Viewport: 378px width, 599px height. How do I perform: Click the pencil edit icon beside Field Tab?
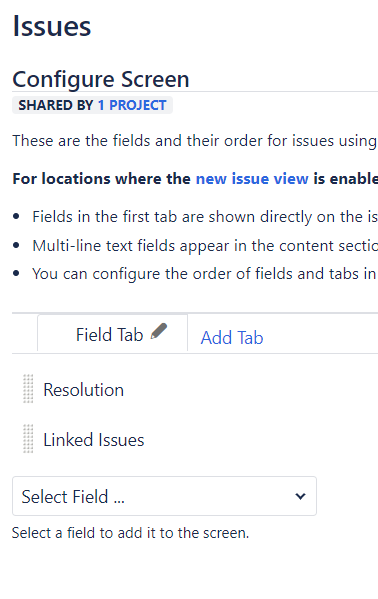pos(159,331)
